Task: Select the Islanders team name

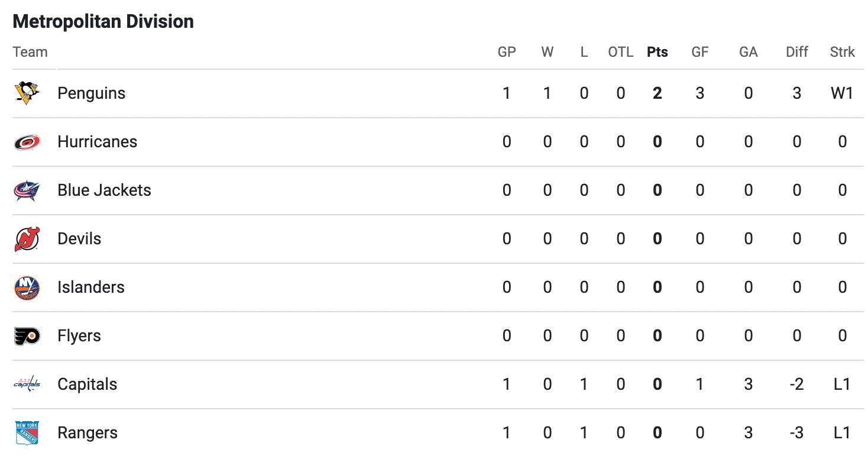Action: tap(91, 287)
